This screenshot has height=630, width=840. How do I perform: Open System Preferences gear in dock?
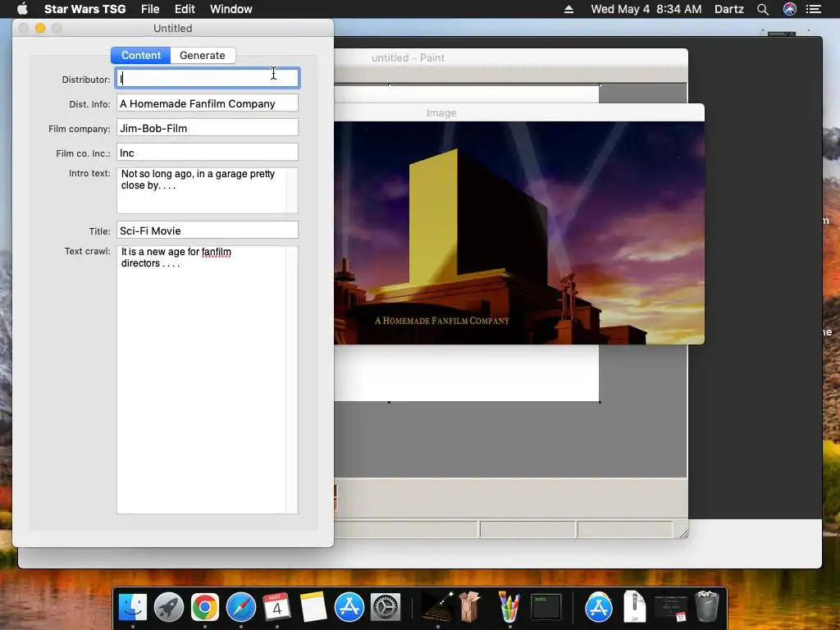coord(386,608)
